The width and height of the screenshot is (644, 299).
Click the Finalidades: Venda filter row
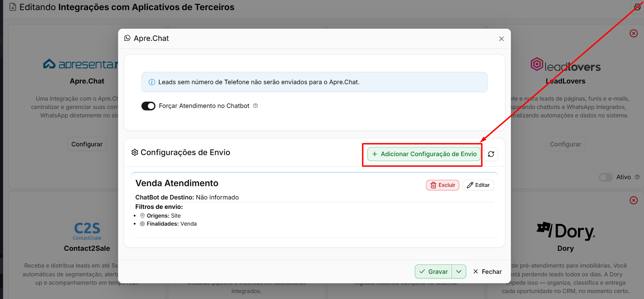click(x=168, y=224)
